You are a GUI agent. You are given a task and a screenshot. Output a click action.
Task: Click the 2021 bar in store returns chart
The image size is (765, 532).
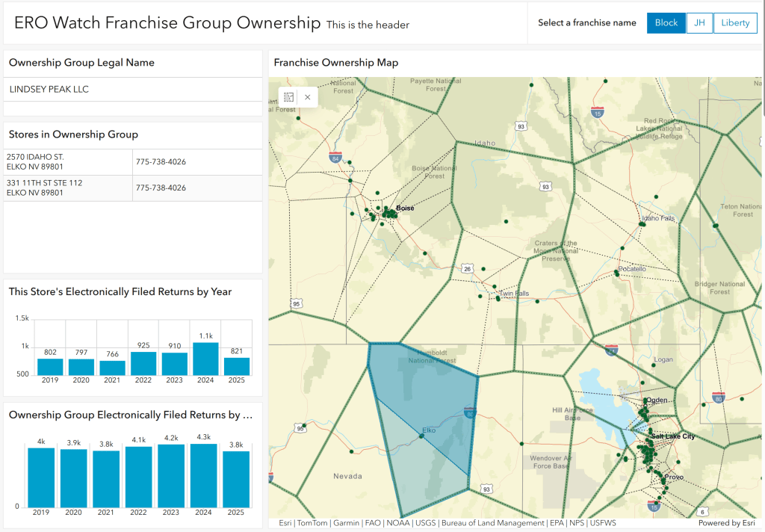pyautogui.click(x=112, y=368)
